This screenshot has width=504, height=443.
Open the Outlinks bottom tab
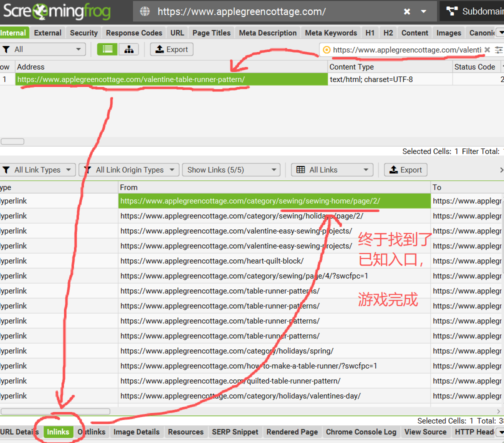click(x=91, y=431)
